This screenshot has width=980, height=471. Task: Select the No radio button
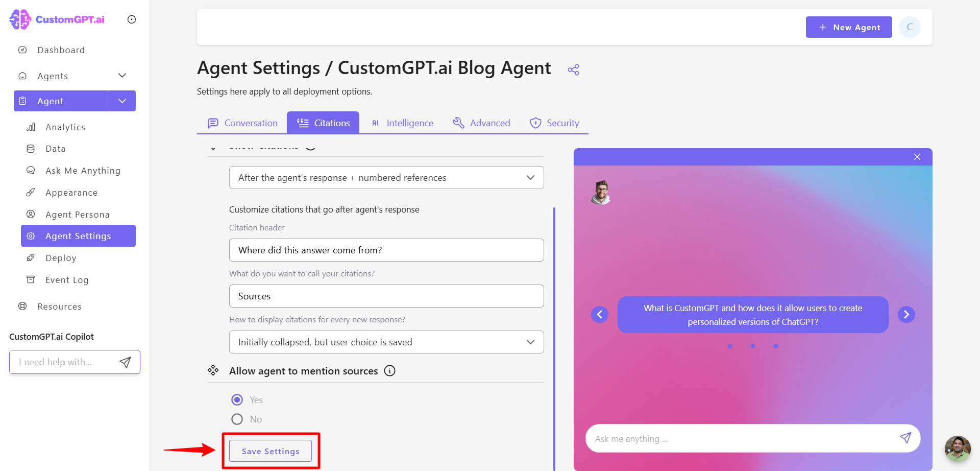click(237, 419)
